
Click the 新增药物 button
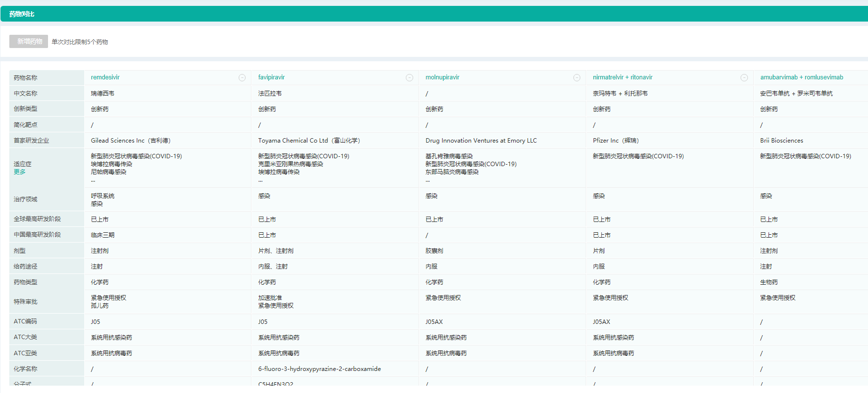[29, 42]
